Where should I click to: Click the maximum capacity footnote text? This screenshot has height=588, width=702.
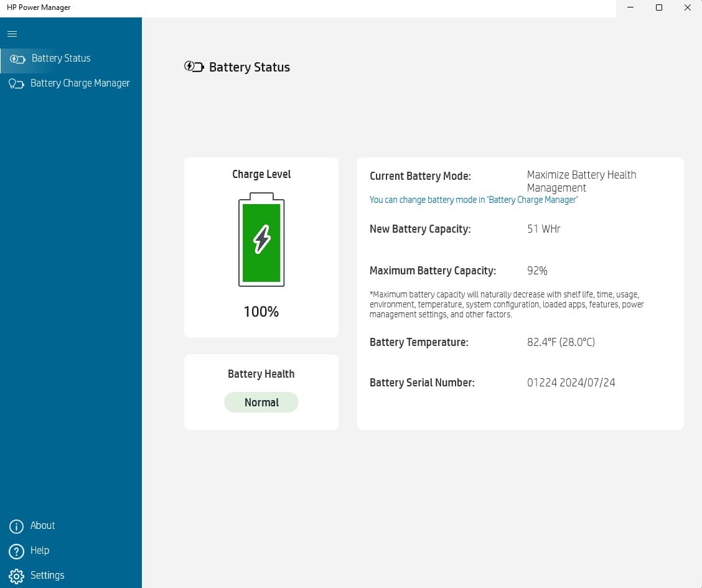point(507,304)
